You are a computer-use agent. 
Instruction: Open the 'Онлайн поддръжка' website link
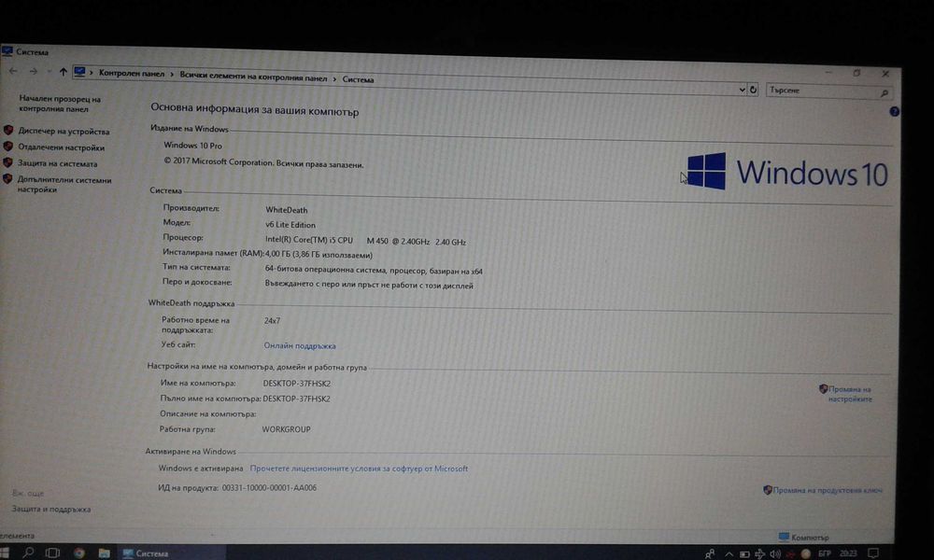(x=300, y=345)
